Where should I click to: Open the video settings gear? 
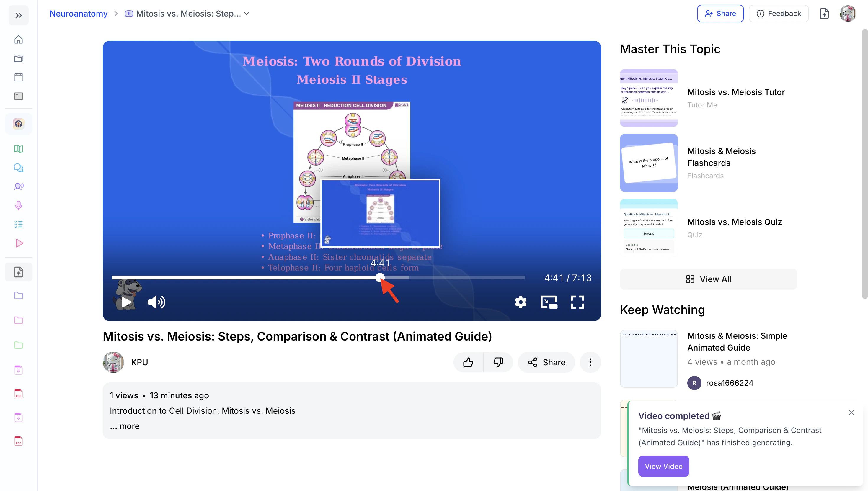521,302
